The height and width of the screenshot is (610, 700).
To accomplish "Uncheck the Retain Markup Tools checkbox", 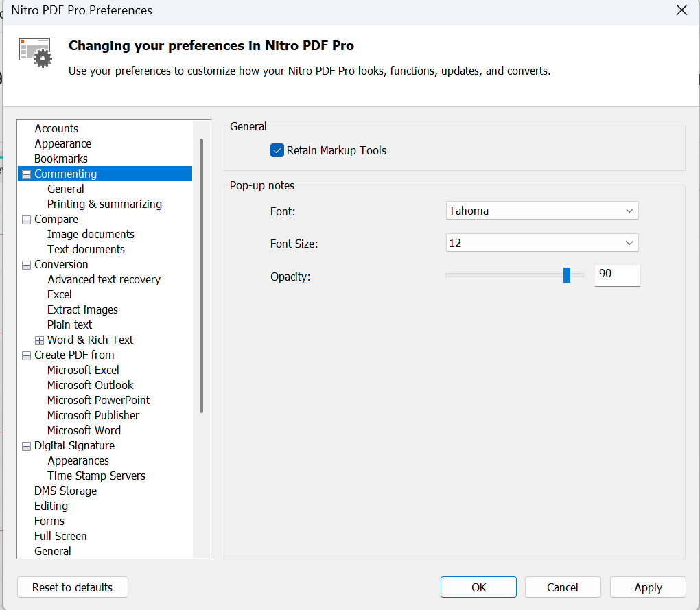I will [x=277, y=150].
